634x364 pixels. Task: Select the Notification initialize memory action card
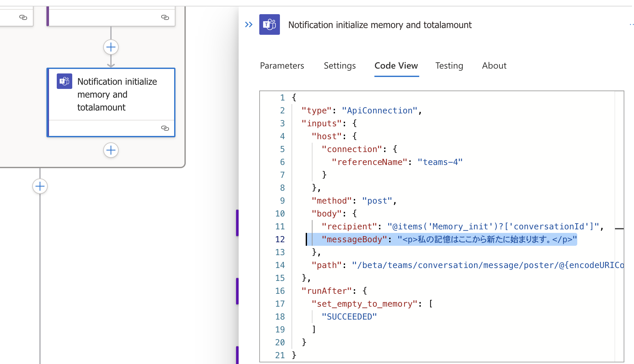tap(111, 102)
